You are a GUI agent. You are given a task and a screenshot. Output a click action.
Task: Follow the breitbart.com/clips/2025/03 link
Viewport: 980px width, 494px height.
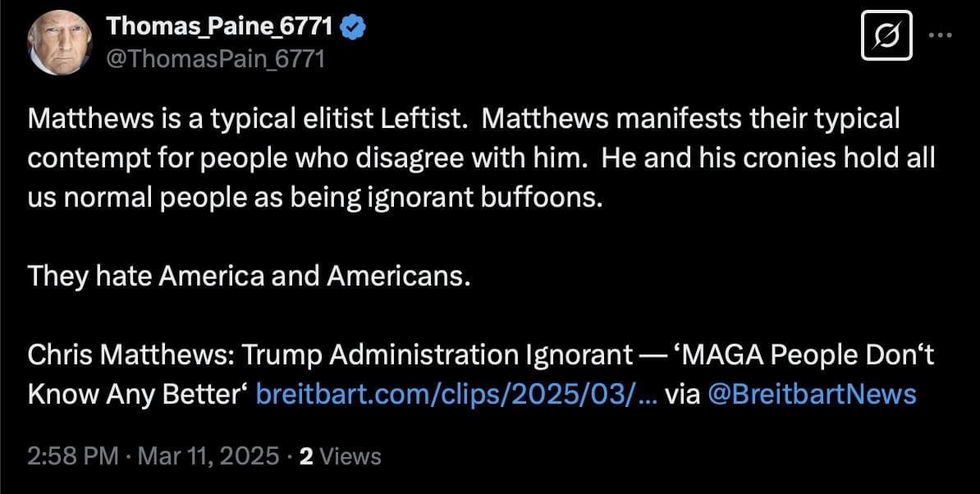point(456,394)
